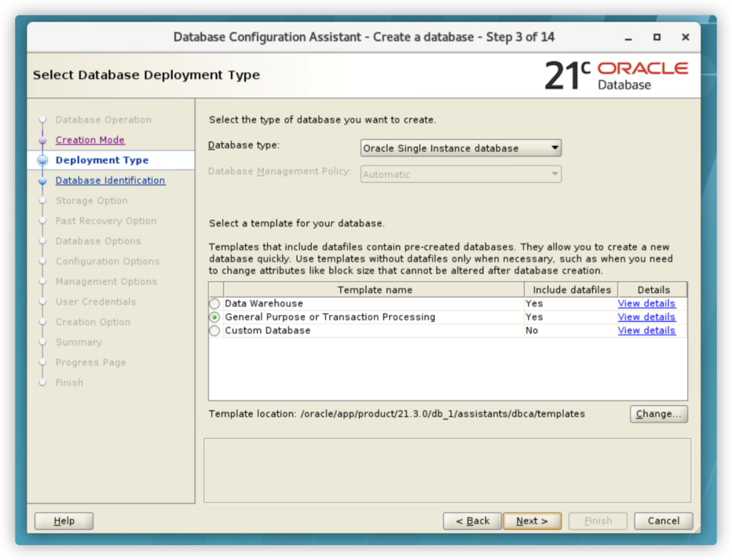Click the Template name column header
The height and width of the screenshot is (560, 732).
[374, 289]
